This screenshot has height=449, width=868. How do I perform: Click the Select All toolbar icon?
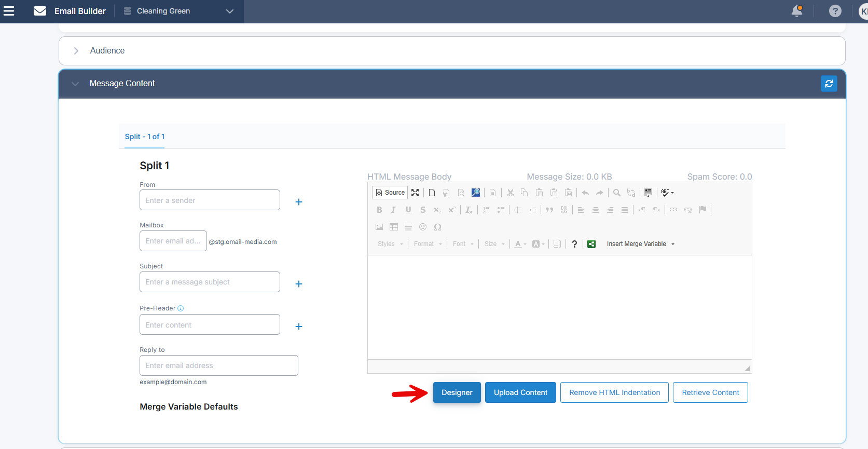[648, 193]
